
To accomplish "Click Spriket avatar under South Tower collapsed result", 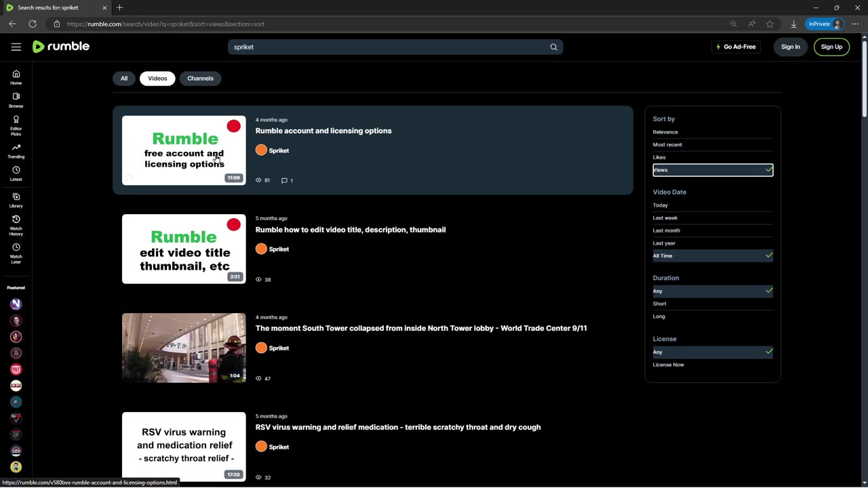I will [x=261, y=348].
